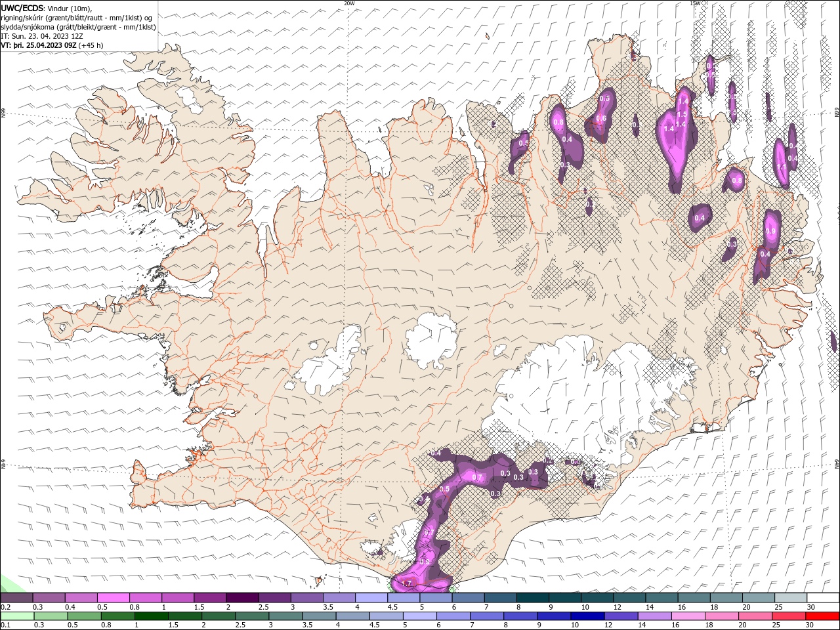
Task: Click the Hofsjökull glacier in central Iceland
Action: [432, 340]
